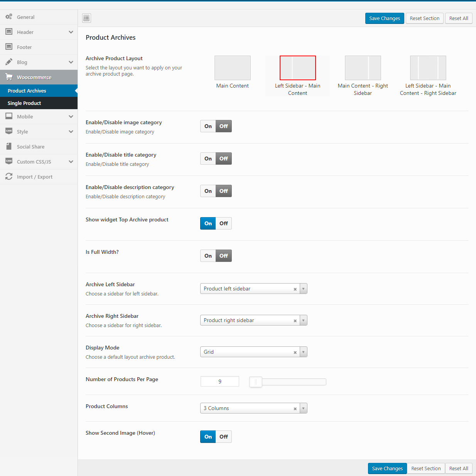Clear the Product right sidebar selection
Screen dimensions: 476x476
pos(295,321)
